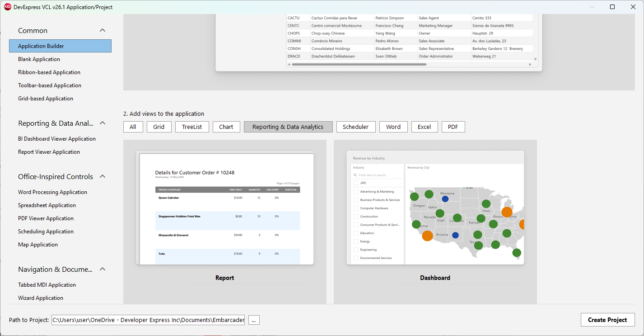Screen dimensions: 644x336
Task: Select Reporting & Data Analytics filter
Action: (288, 127)
